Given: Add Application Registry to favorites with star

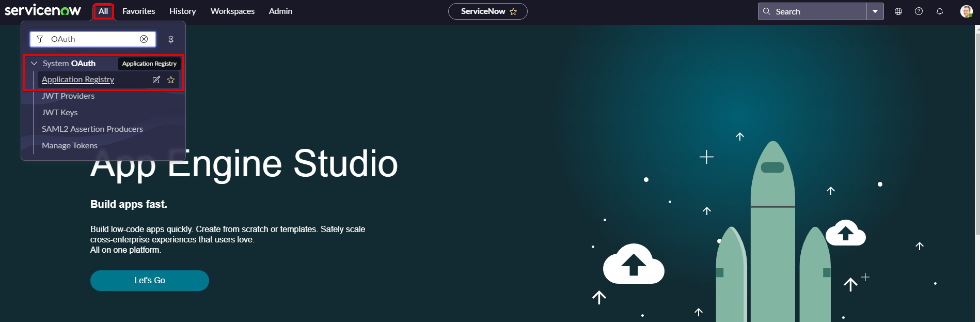Looking at the screenshot, I should pos(171,80).
